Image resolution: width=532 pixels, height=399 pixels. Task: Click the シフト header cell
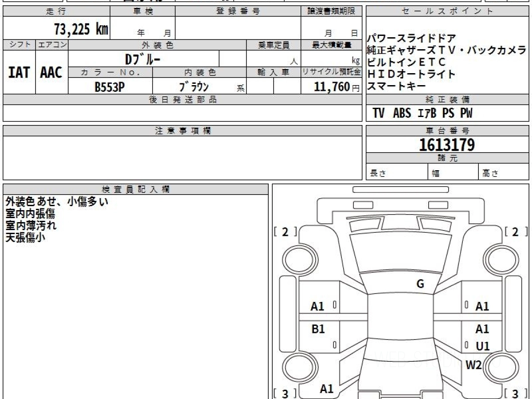coord(20,45)
